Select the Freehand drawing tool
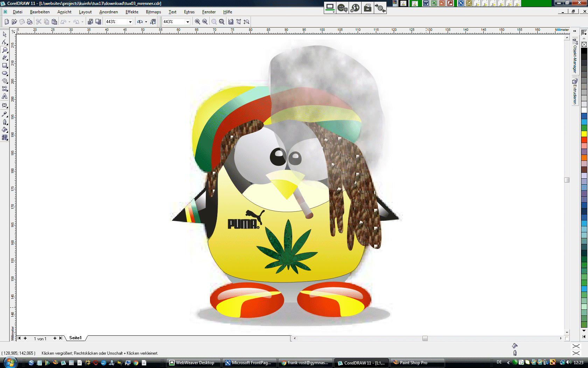Image resolution: width=588 pixels, height=368 pixels. [5, 58]
